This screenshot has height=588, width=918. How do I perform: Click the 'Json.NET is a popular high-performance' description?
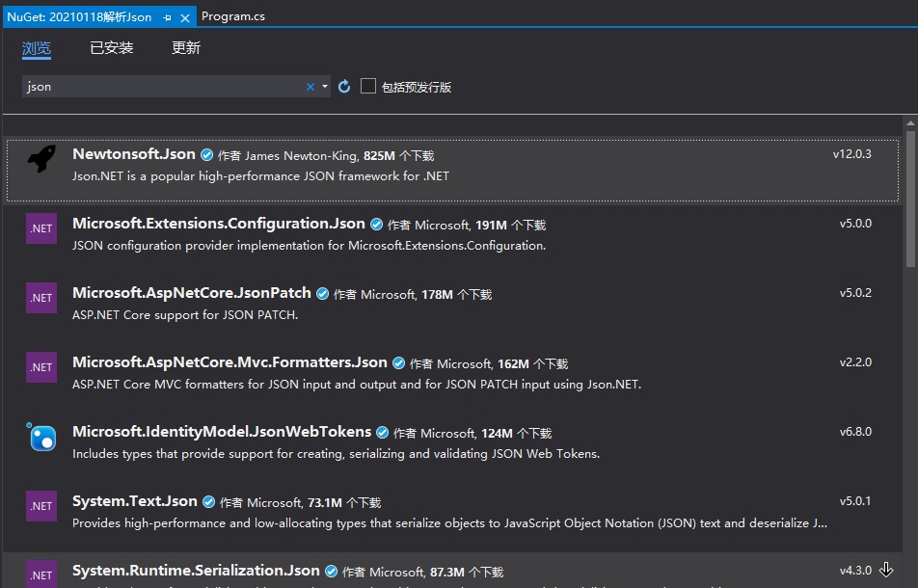tap(260, 176)
